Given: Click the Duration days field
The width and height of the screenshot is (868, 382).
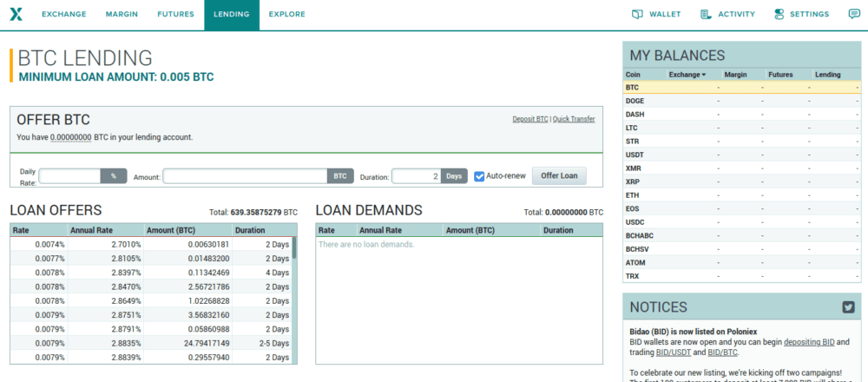Looking at the screenshot, I should (417, 176).
